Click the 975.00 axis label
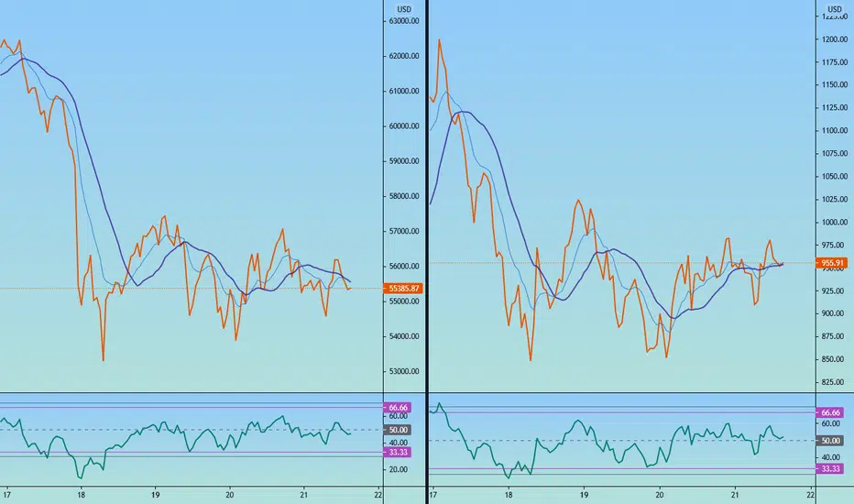 pyautogui.click(x=835, y=246)
